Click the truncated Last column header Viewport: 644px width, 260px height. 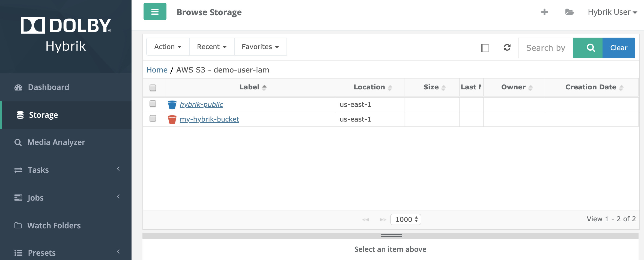[x=471, y=87]
